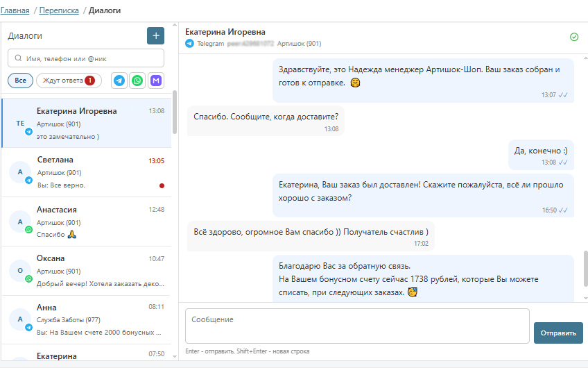This screenshot has height=368, width=588.
Task: Click message 'Всё здорово, огромное Вам спасибо'
Action: pos(311,236)
